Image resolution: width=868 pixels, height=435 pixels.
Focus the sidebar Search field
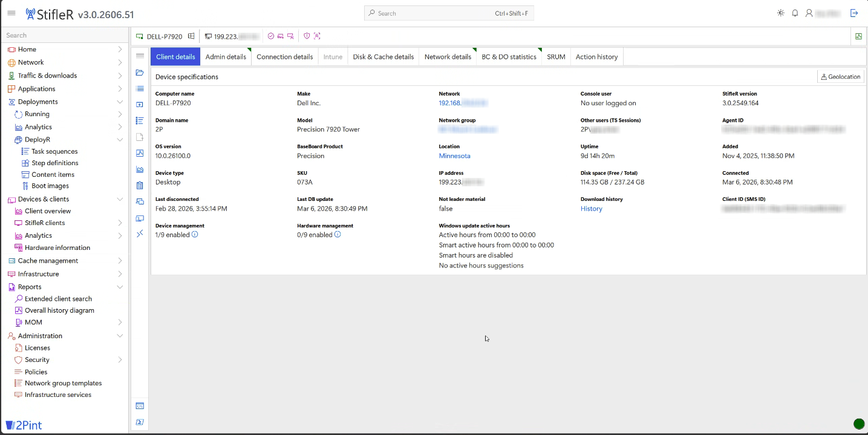click(64, 35)
